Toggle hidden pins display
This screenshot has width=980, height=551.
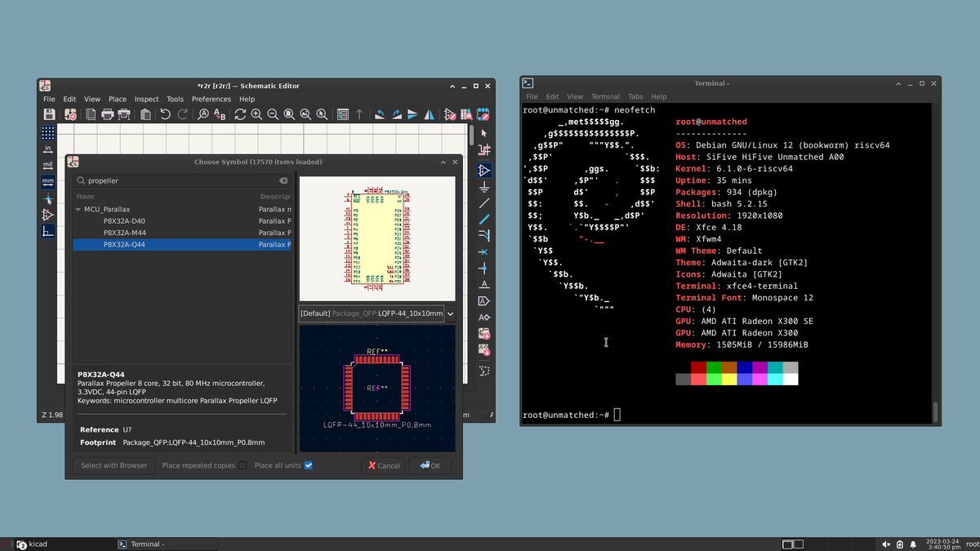[x=47, y=215]
